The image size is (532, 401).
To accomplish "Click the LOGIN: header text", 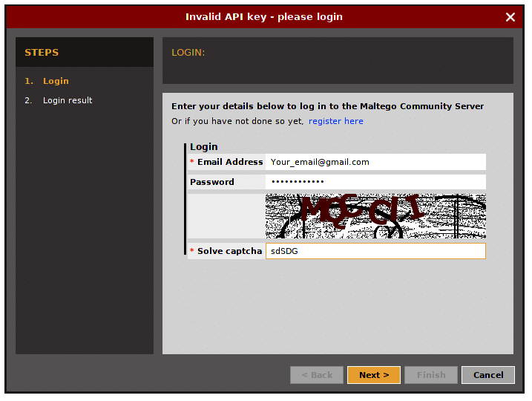I will [188, 53].
